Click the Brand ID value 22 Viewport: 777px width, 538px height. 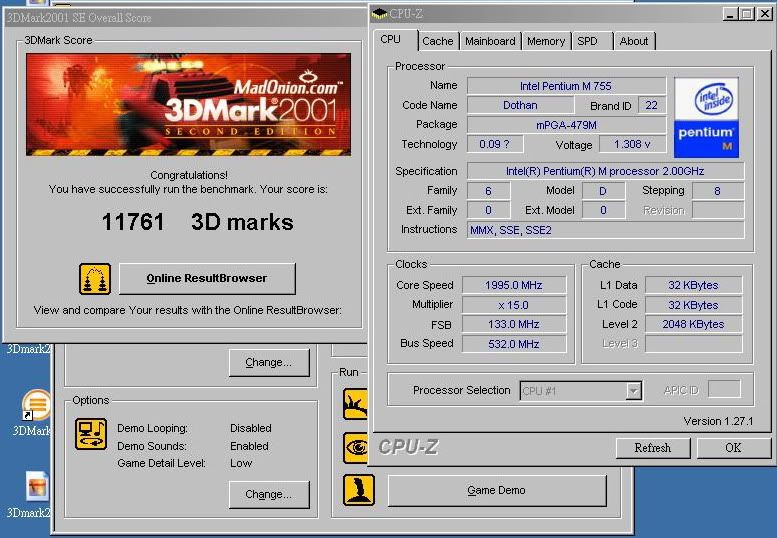tap(652, 105)
